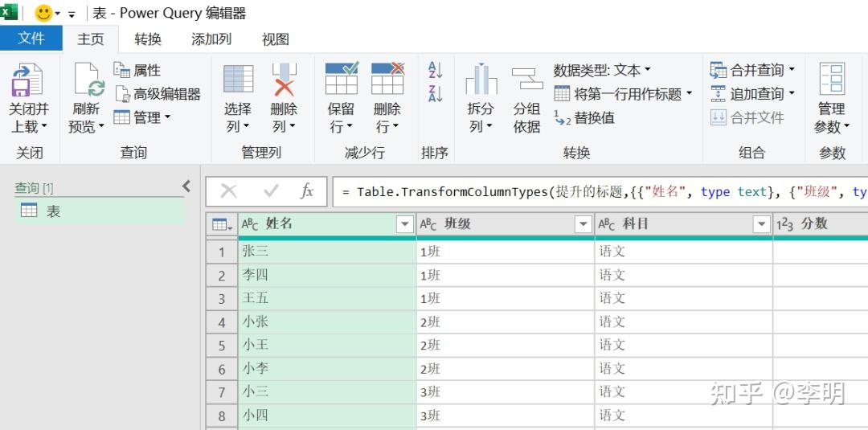
Task: Confirm formula with checkmark button
Action: [x=271, y=191]
